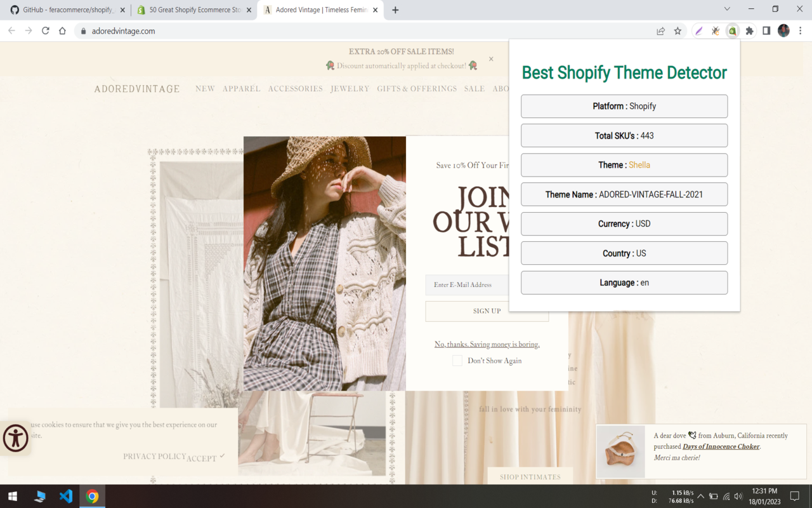Screen dimensions: 812x508
Task: Click the browser forward arrow
Action: pyautogui.click(x=29, y=30)
